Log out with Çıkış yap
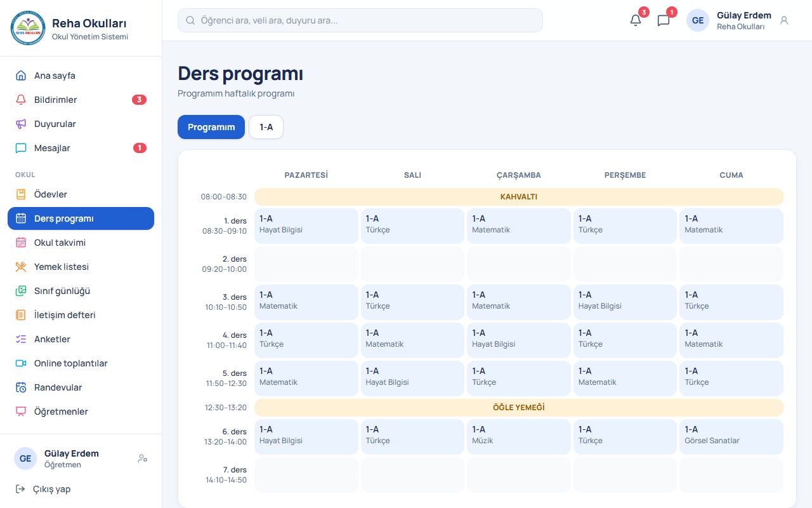Viewport: 812px width, 508px height. pyautogui.click(x=81, y=489)
